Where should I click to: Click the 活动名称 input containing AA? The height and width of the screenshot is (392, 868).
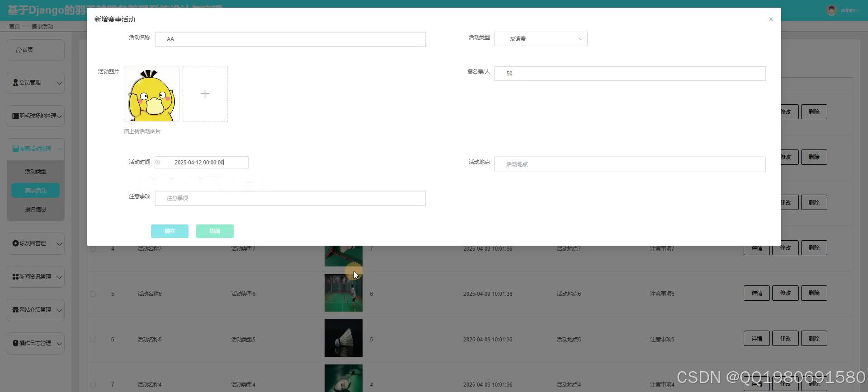[290, 39]
